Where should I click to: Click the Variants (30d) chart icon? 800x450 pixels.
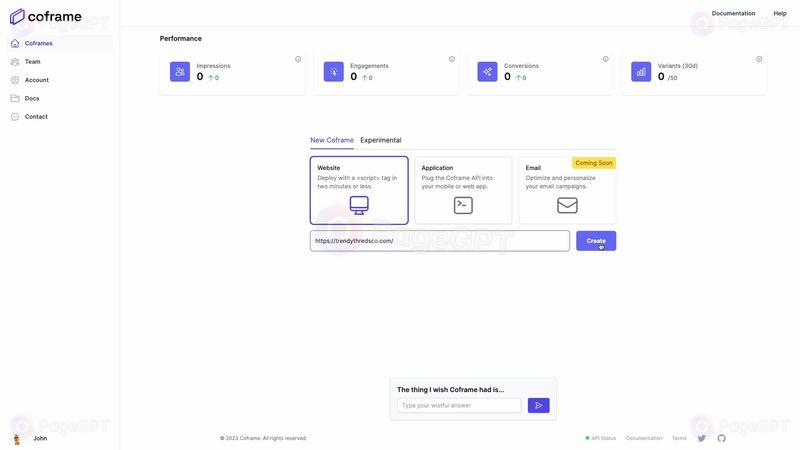[641, 72]
